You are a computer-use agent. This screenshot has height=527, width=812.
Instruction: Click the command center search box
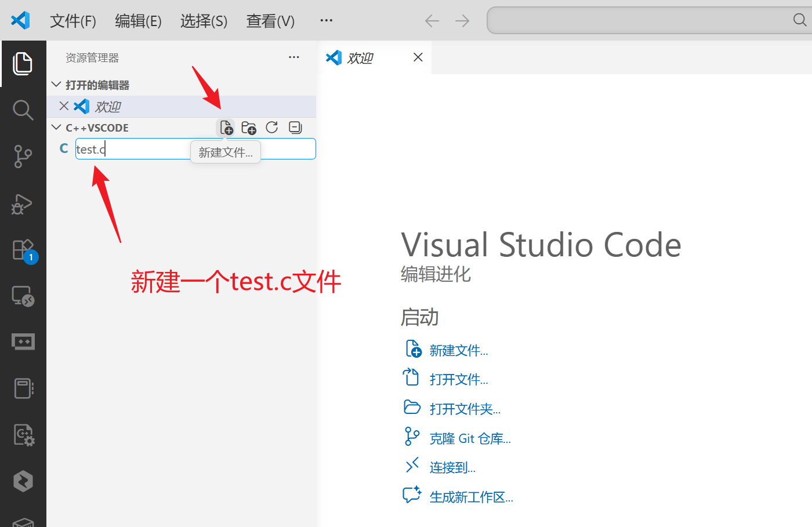click(649, 20)
